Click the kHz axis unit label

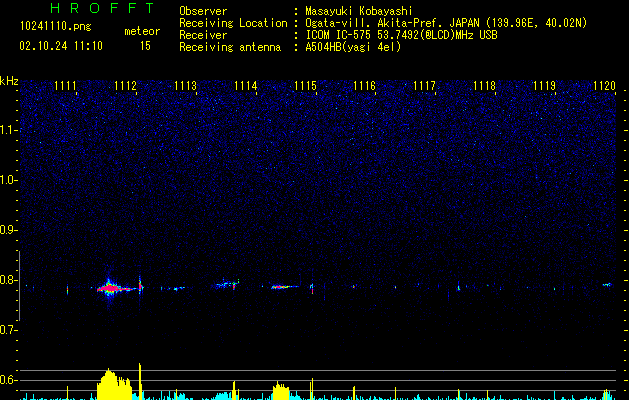(9, 81)
